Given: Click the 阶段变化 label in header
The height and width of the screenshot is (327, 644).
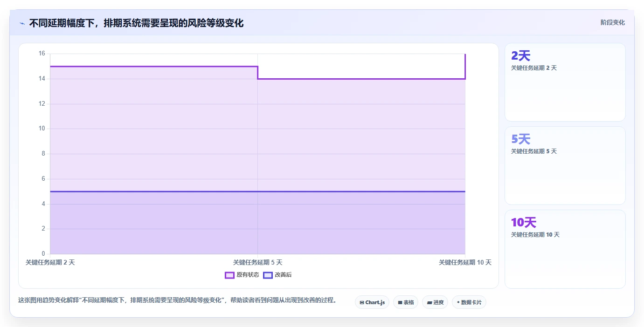Looking at the screenshot, I should pos(612,22).
